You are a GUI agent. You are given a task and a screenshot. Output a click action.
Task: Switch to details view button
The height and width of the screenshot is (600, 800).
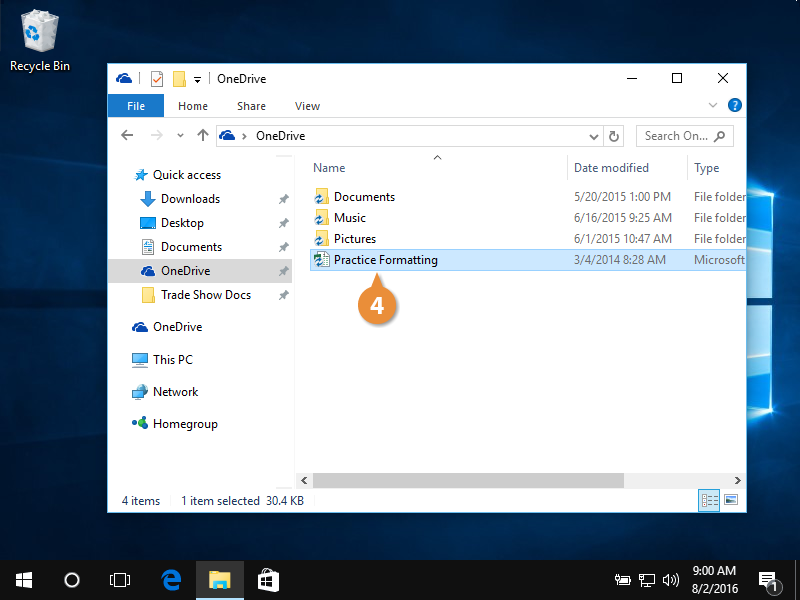coord(710,500)
